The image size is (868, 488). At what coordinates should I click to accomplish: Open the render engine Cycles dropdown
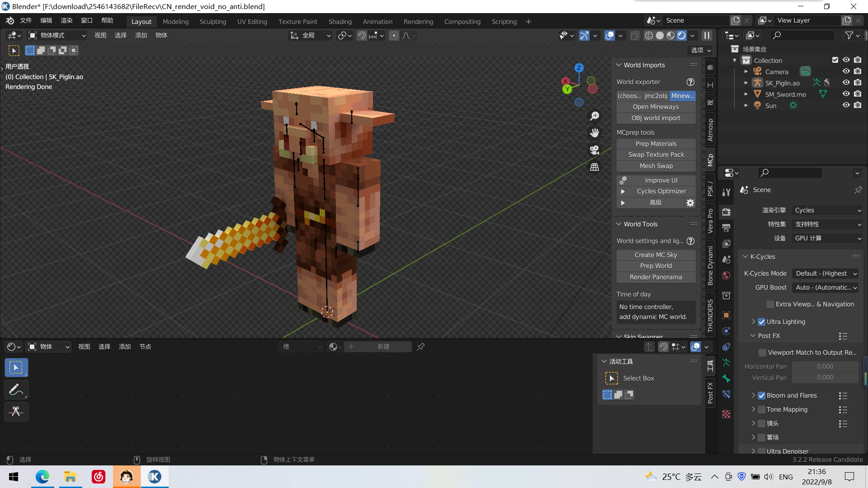click(x=827, y=210)
